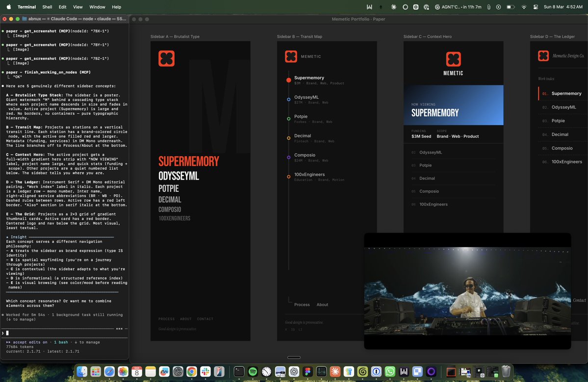Open the Help menu
Viewport: 588px width, 382px height.
click(x=117, y=7)
